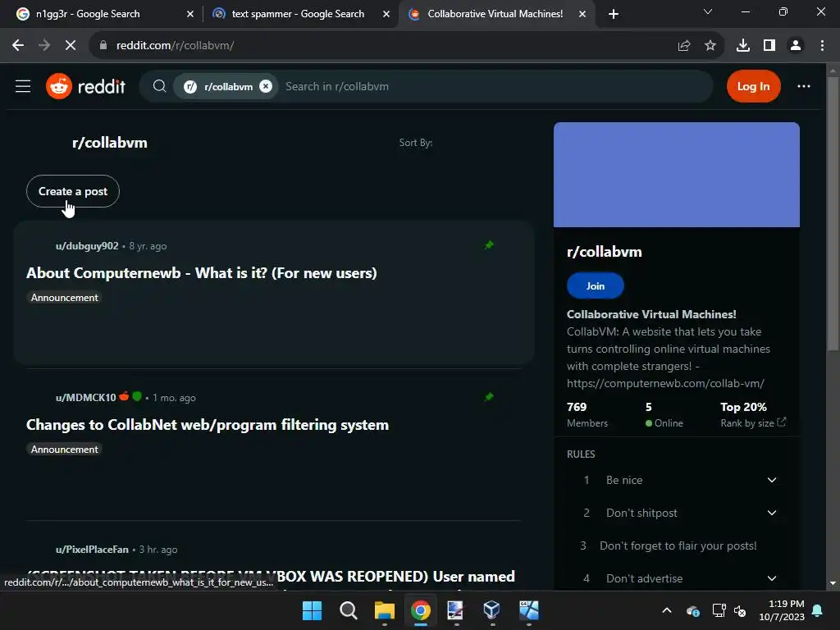Bookmark this page with the star icon
The width and height of the screenshot is (840, 630).
coord(710,46)
